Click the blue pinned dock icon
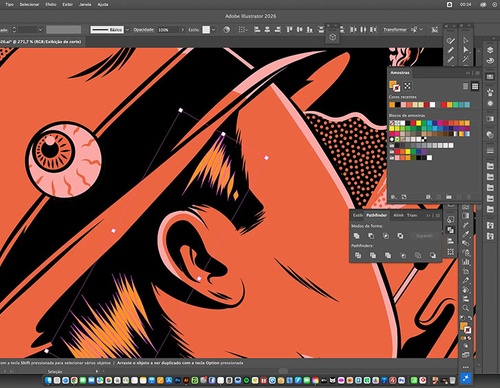The image size is (500, 388). [x=466, y=378]
